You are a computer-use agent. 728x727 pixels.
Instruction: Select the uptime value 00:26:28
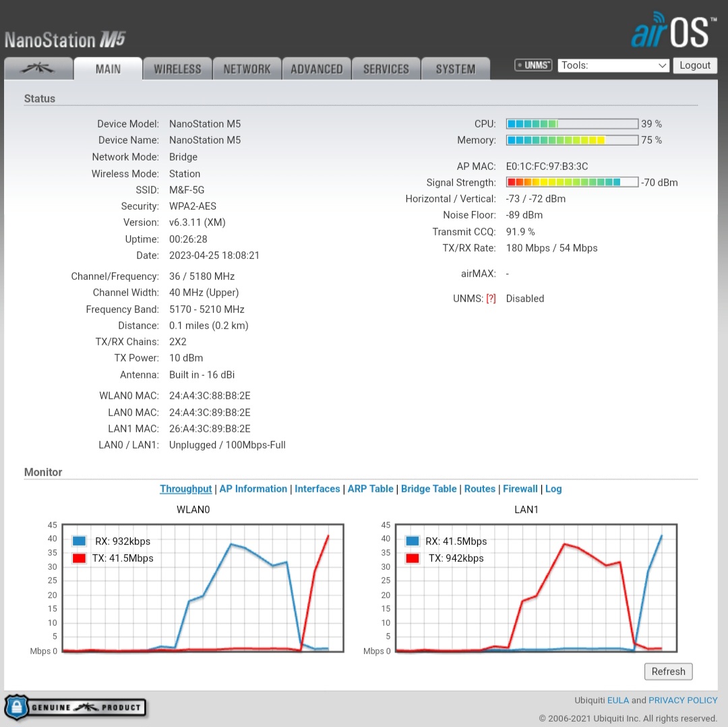click(x=188, y=239)
